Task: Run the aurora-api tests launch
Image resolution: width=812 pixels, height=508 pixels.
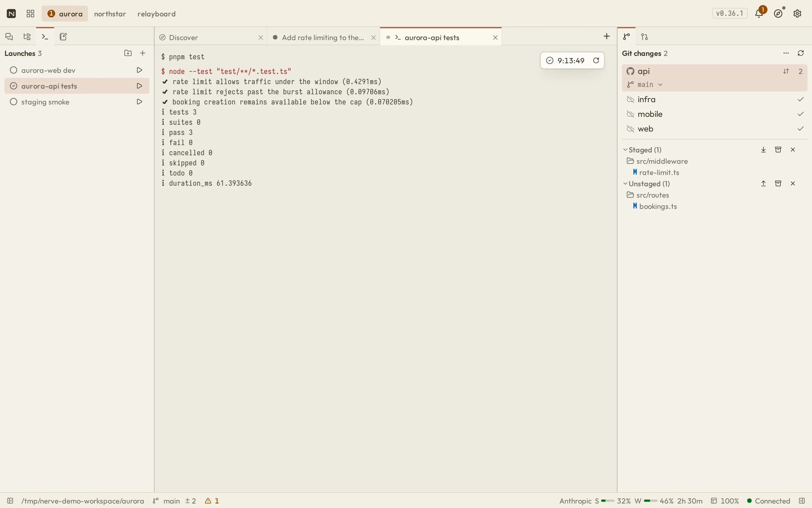Action: coord(140,86)
